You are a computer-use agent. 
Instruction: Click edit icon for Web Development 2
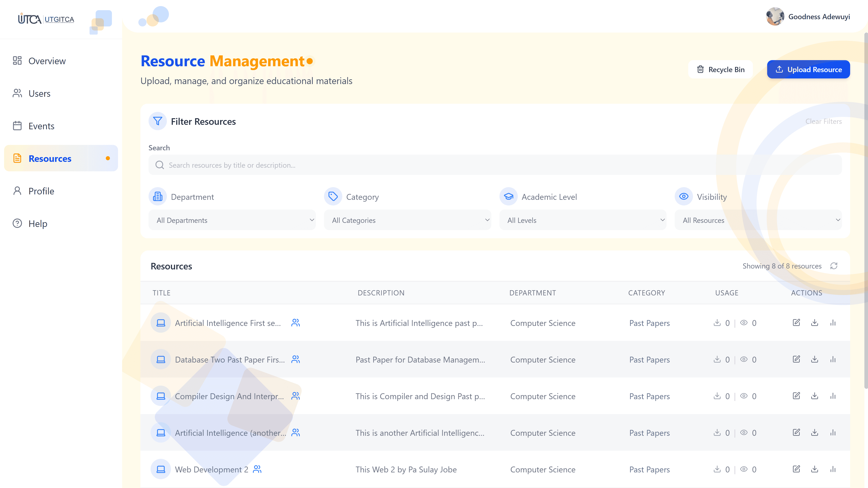point(796,469)
